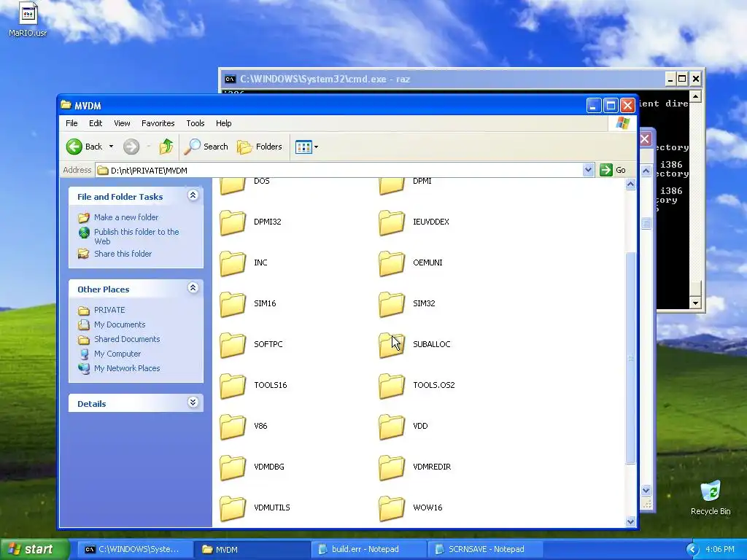Viewport: 747px width, 560px height.
Task: Click cmd.exe window scroll up arrow
Action: tap(695, 97)
